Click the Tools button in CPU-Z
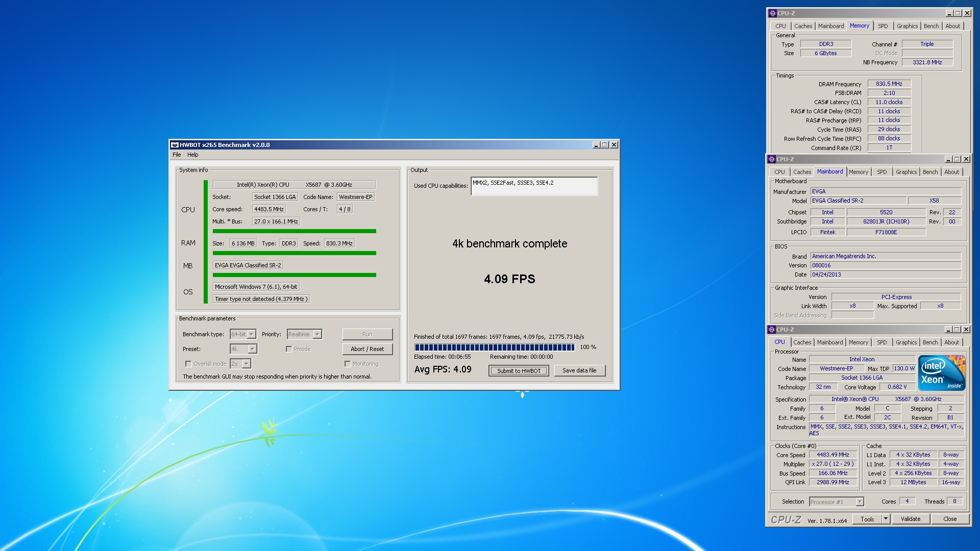 coord(867,519)
